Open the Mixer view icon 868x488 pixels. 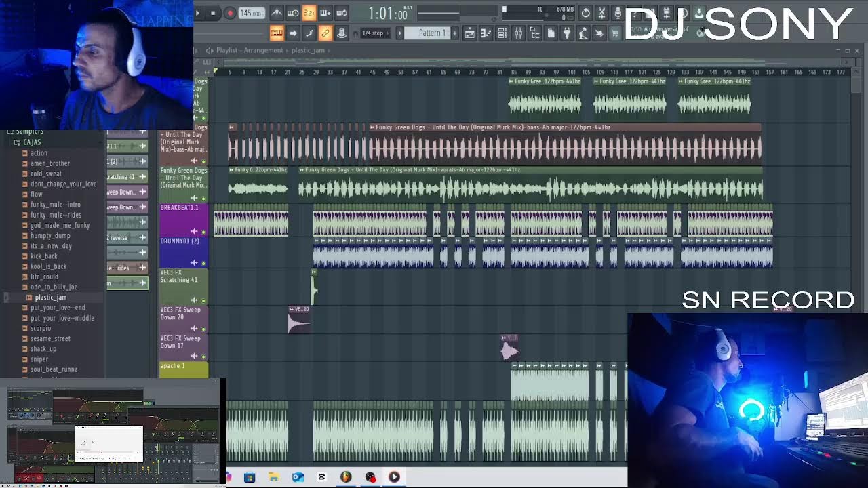[x=518, y=33]
